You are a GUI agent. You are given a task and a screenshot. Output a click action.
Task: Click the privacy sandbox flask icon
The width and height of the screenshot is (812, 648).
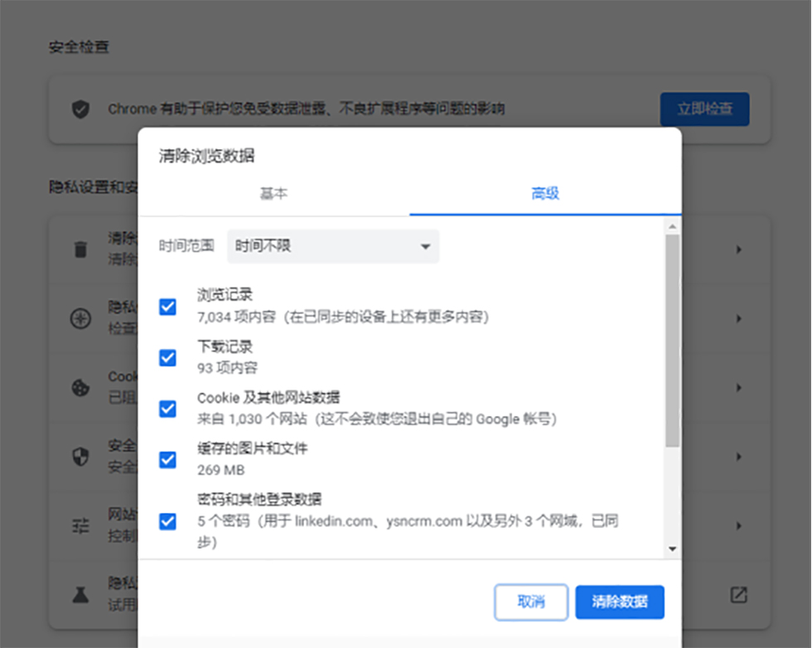point(80,594)
